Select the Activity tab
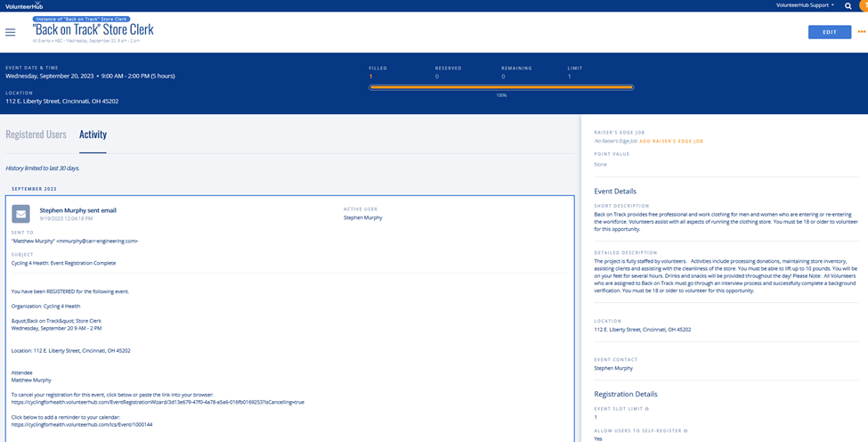The width and height of the screenshot is (868, 442). click(93, 135)
